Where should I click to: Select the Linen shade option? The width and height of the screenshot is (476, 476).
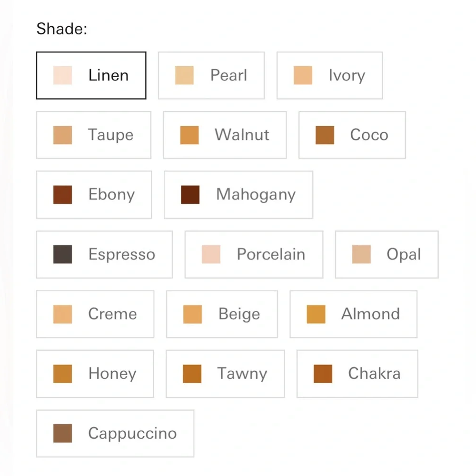tap(91, 75)
